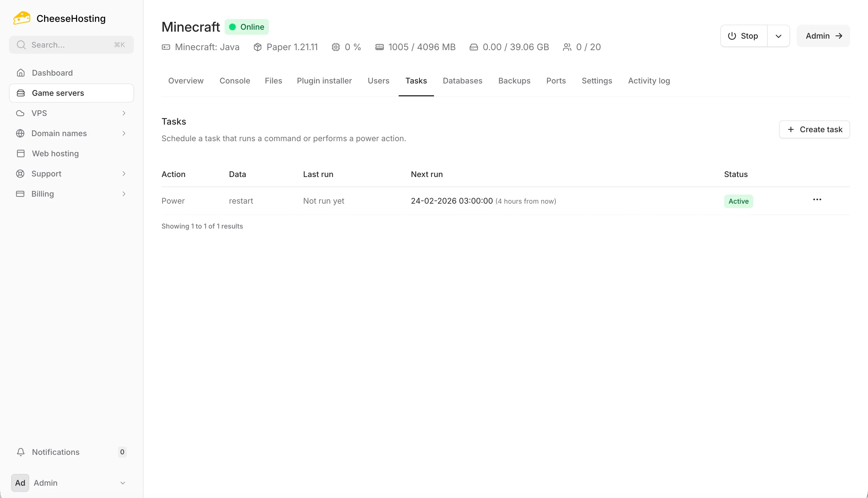
Task: Click the VPS cloud icon
Action: click(x=20, y=113)
